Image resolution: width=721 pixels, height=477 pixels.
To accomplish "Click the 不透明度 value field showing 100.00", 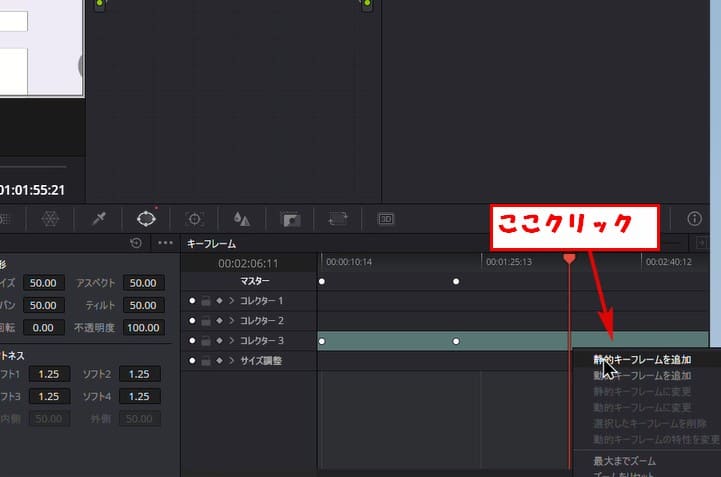I will tap(145, 327).
